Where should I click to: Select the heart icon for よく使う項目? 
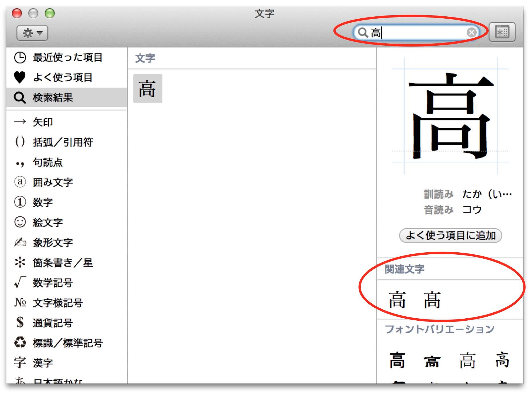(20, 77)
